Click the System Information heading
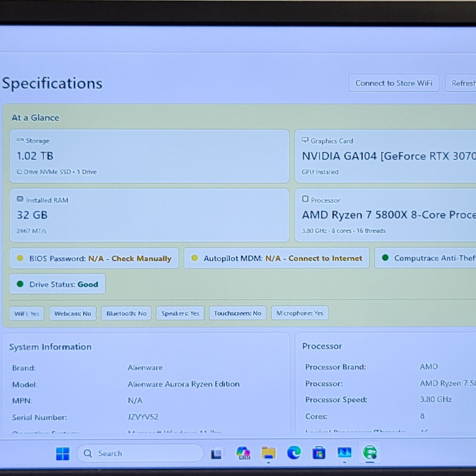Viewport: 476px width, 476px height. pyautogui.click(x=50, y=347)
